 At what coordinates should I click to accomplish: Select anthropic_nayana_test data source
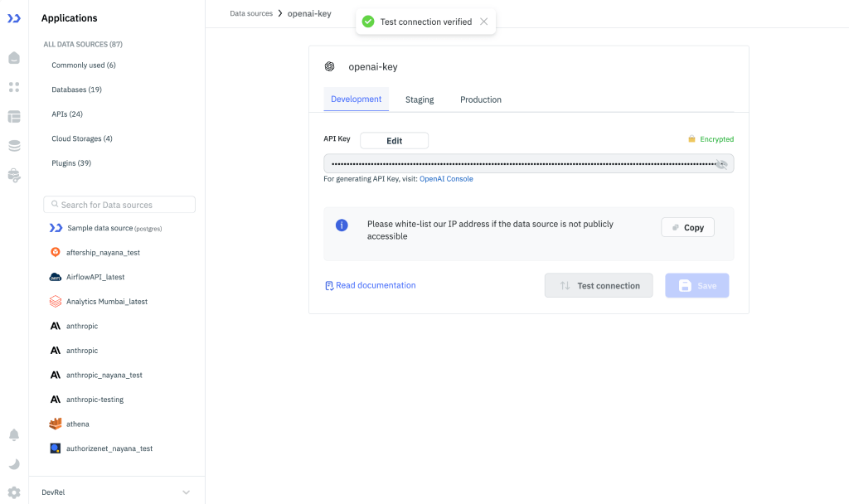(104, 376)
